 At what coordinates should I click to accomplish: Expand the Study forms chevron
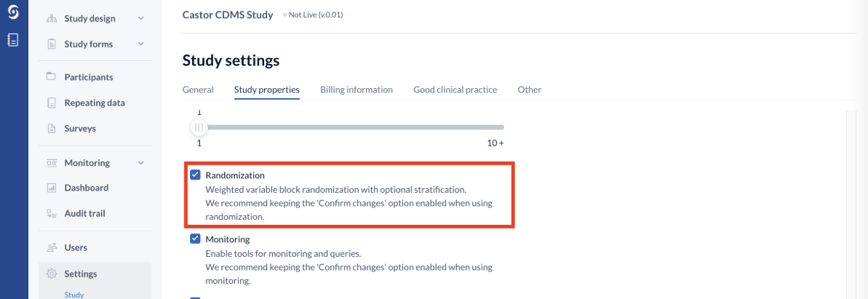(141, 44)
